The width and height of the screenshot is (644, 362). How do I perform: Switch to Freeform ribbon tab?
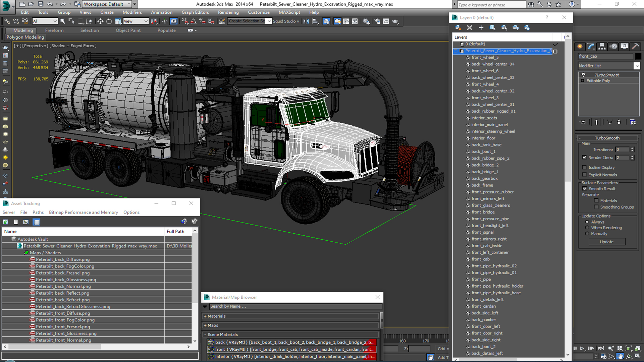pos(54,30)
